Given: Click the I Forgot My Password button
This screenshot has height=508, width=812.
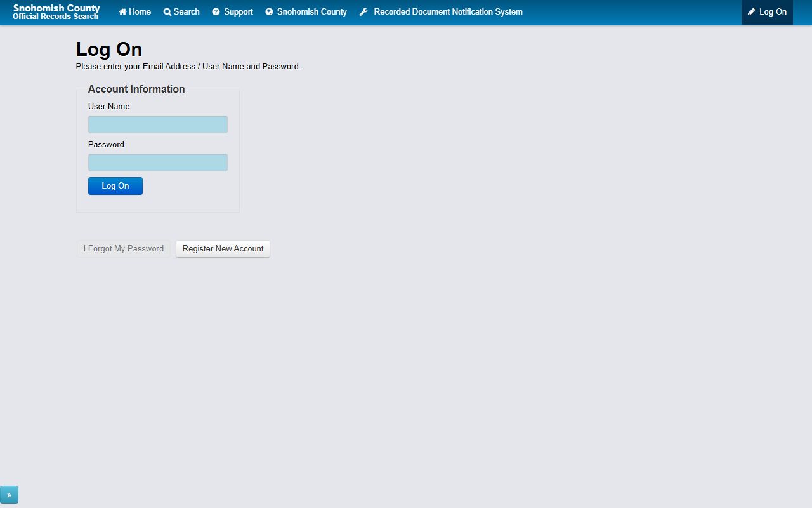Looking at the screenshot, I should pos(124,249).
